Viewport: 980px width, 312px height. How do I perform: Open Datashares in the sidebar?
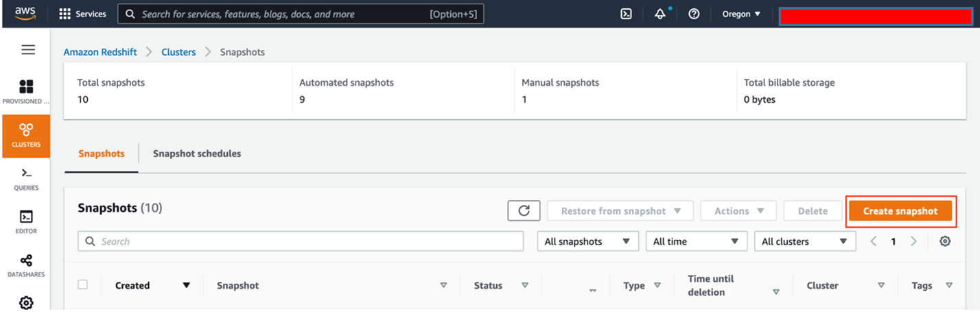click(26, 265)
